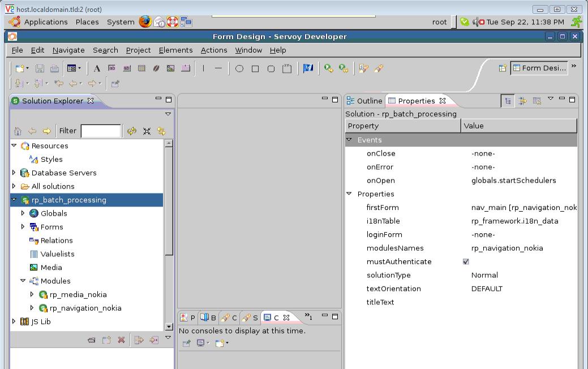Click into the Filter input field

(101, 131)
